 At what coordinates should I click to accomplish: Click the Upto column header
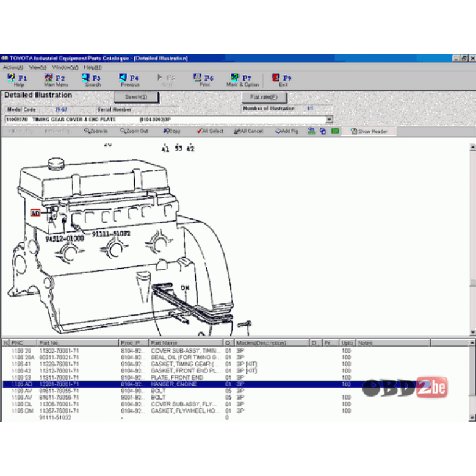[x=347, y=343]
